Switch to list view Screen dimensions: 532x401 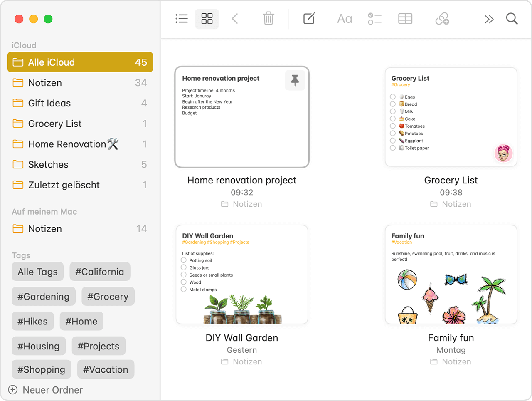[182, 19]
